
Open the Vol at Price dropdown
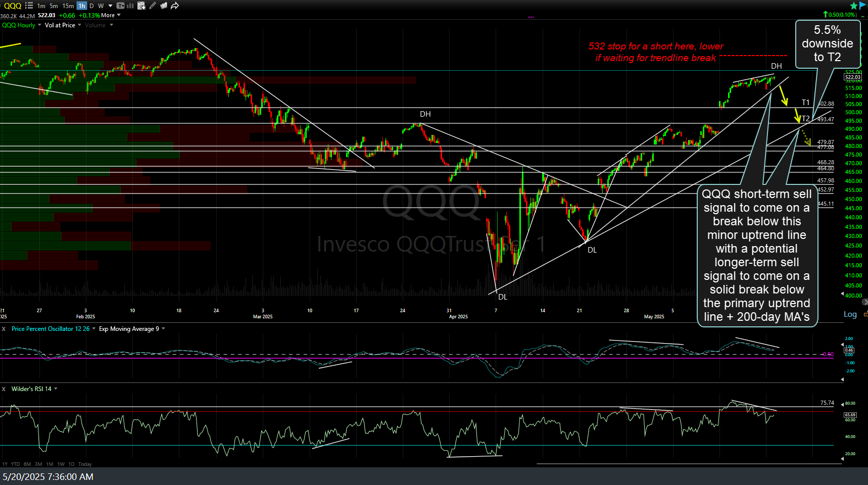[x=79, y=25]
